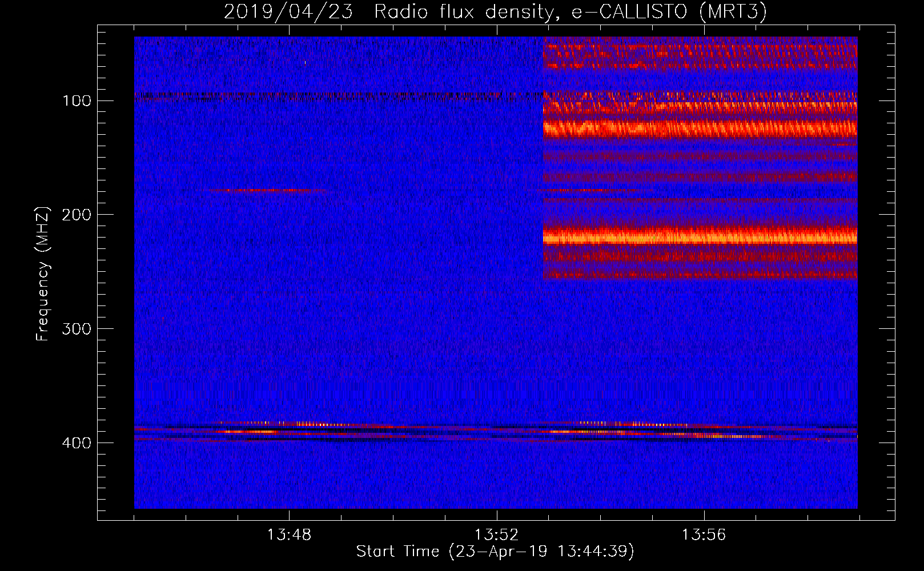Click the '13:52' time tick label
The image size is (924, 571).
(x=496, y=534)
